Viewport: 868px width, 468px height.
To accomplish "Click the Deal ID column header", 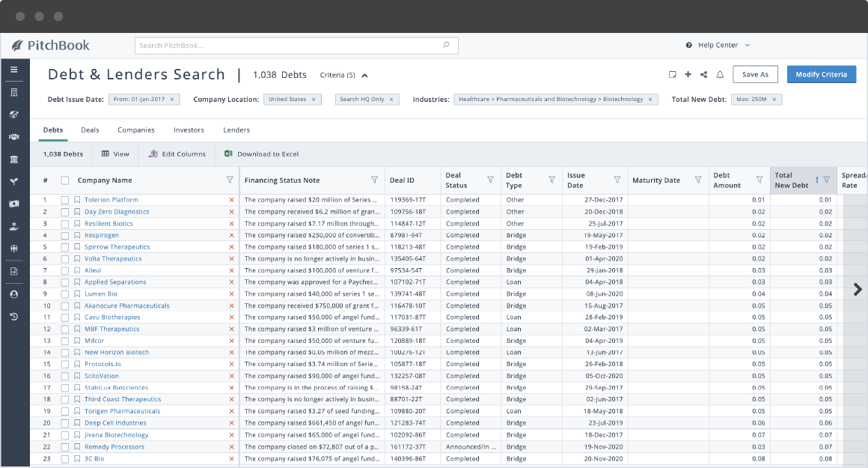I will click(x=402, y=180).
